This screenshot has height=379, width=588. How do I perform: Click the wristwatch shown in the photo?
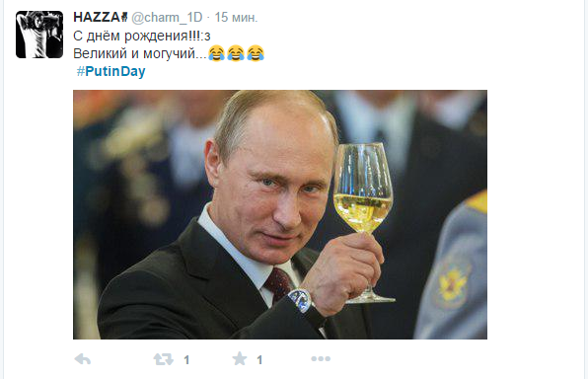[301, 300]
